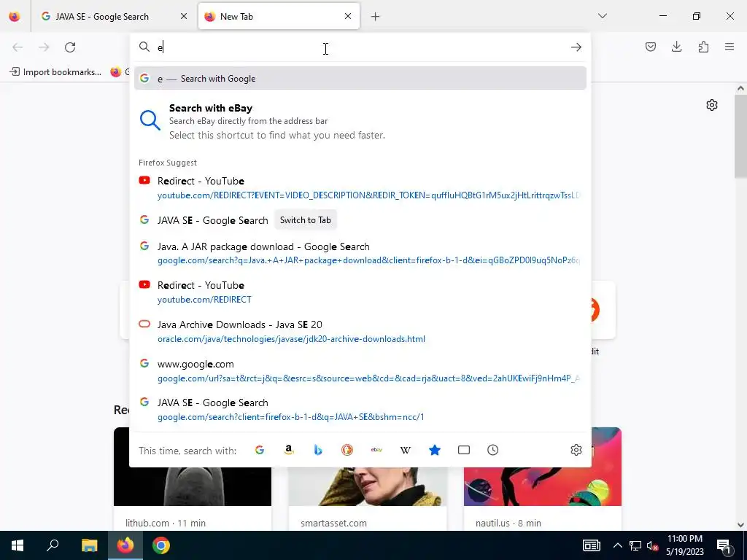747x560 pixels.
Task: Click the network tray icon
Action: tap(635, 545)
